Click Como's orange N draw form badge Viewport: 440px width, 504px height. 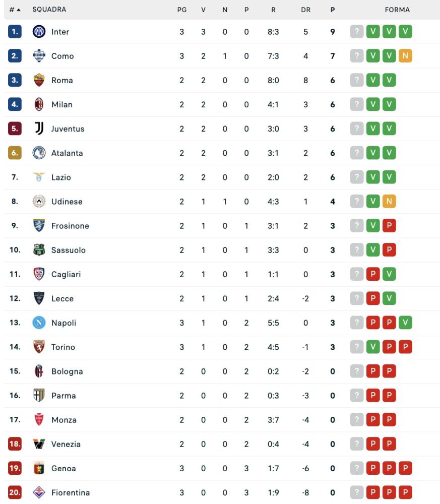point(405,55)
